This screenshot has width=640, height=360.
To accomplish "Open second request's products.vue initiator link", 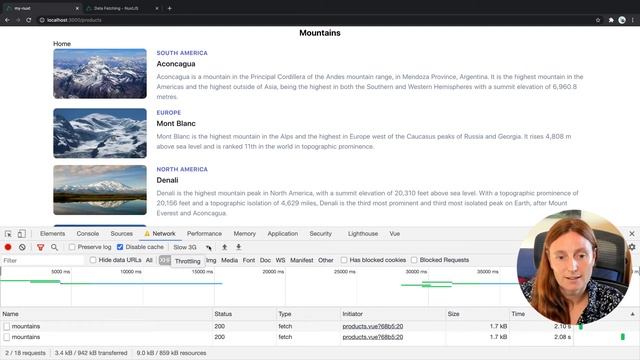I will tap(373, 337).
